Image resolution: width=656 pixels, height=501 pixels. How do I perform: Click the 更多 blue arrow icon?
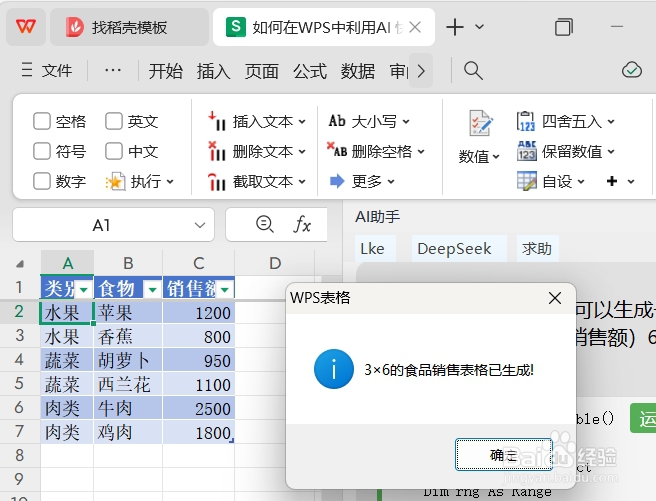coord(337,181)
